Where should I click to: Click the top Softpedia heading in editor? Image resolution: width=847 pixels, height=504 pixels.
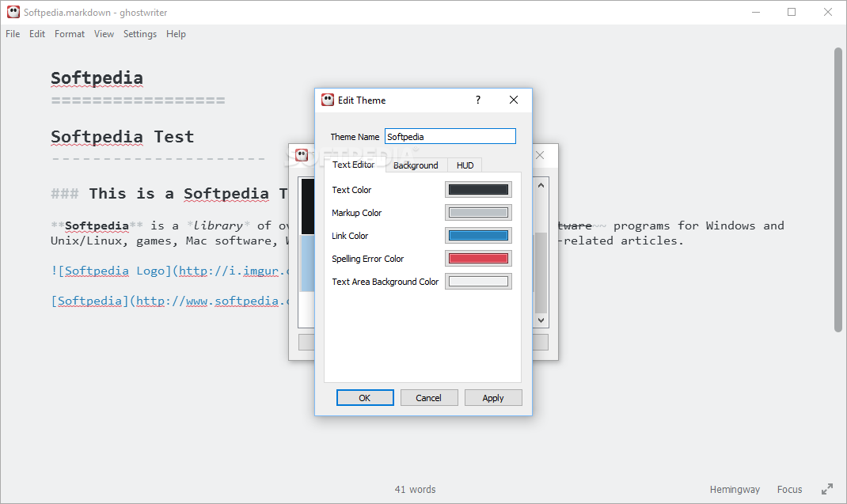[97, 78]
